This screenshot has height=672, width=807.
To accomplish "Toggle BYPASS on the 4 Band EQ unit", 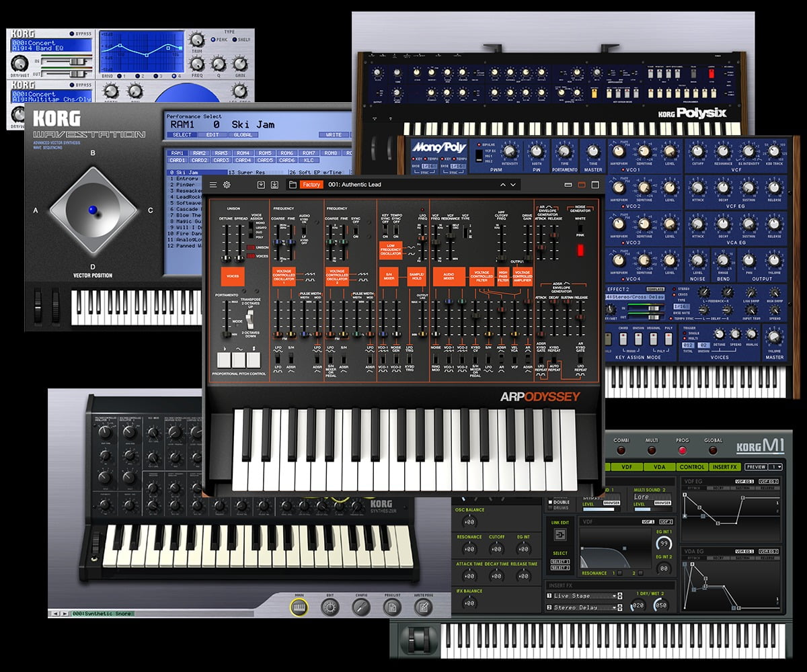I will pyautogui.click(x=72, y=32).
